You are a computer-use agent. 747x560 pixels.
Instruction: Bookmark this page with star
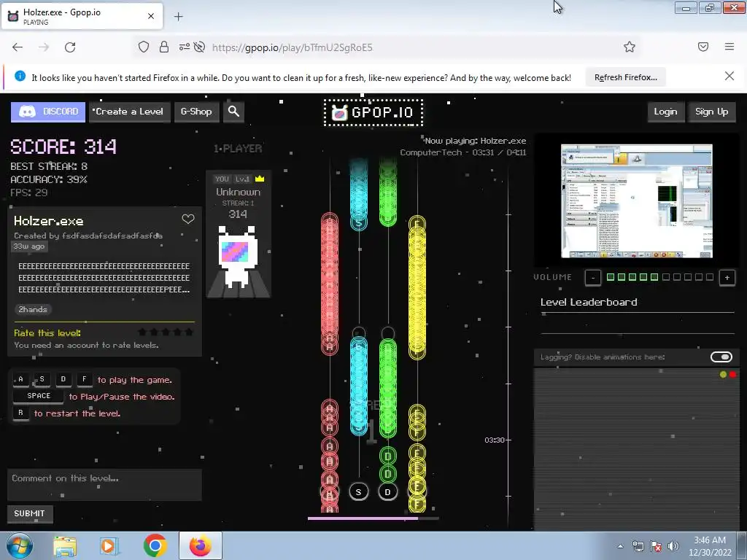click(x=630, y=47)
